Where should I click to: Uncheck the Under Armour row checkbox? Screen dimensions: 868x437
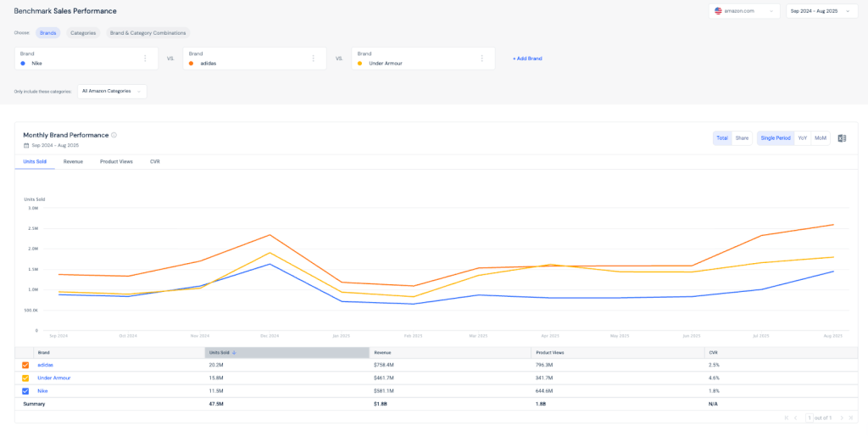pos(25,378)
